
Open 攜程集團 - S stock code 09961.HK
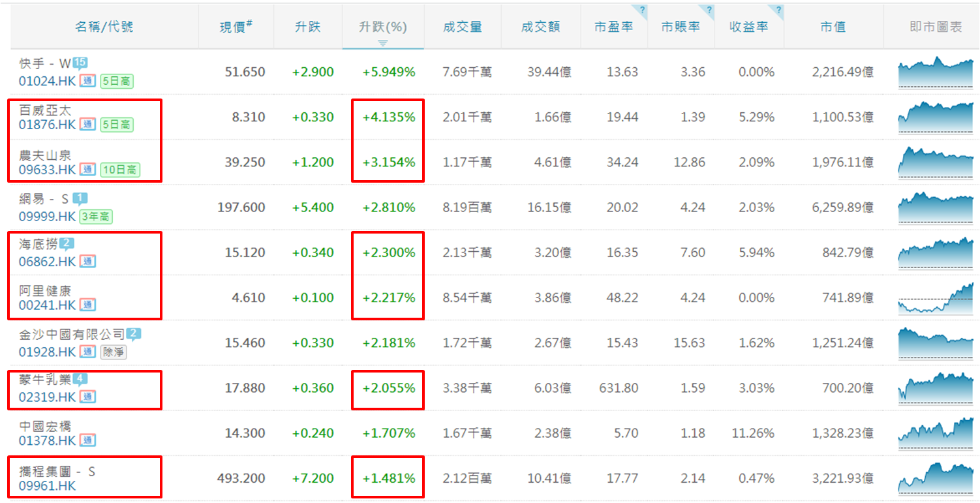(48, 486)
